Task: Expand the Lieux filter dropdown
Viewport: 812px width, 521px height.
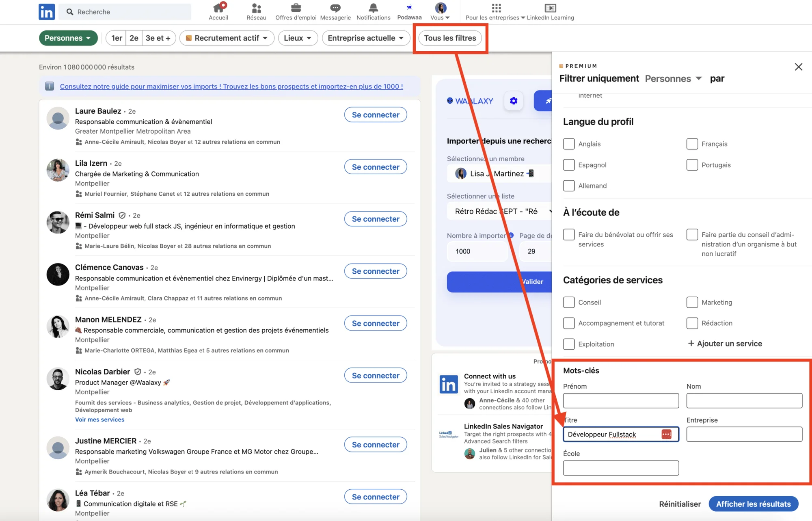Action: point(298,38)
